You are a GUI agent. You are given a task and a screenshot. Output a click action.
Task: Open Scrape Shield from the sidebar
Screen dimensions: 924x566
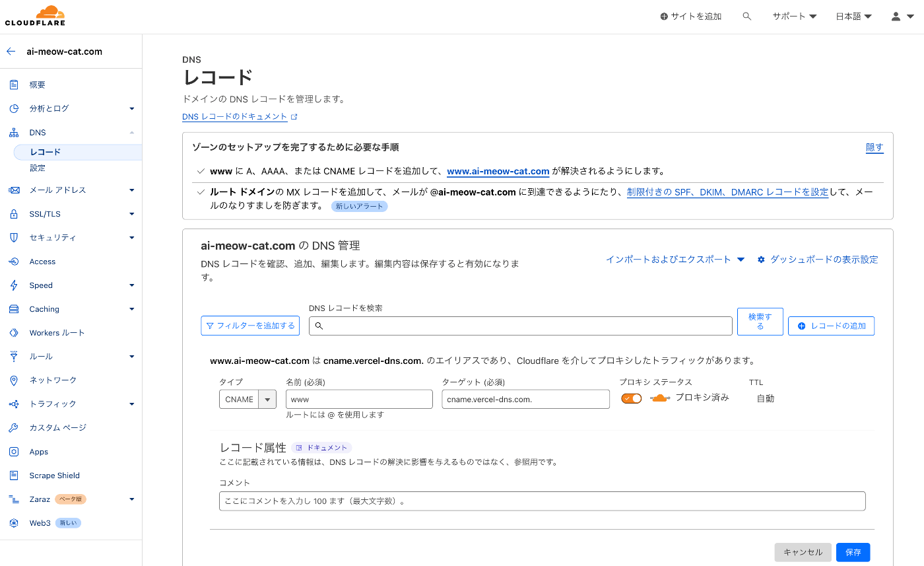(54, 476)
